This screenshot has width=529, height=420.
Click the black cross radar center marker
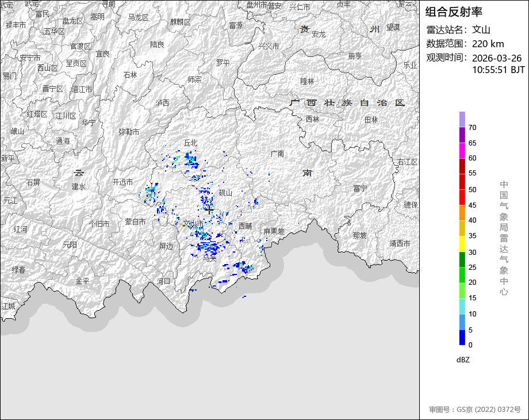tap(209, 211)
